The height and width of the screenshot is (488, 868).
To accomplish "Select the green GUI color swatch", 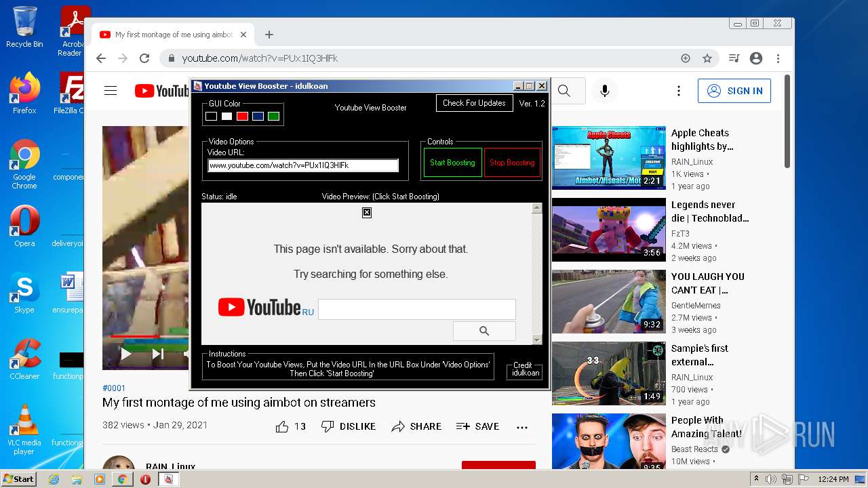I will point(273,117).
